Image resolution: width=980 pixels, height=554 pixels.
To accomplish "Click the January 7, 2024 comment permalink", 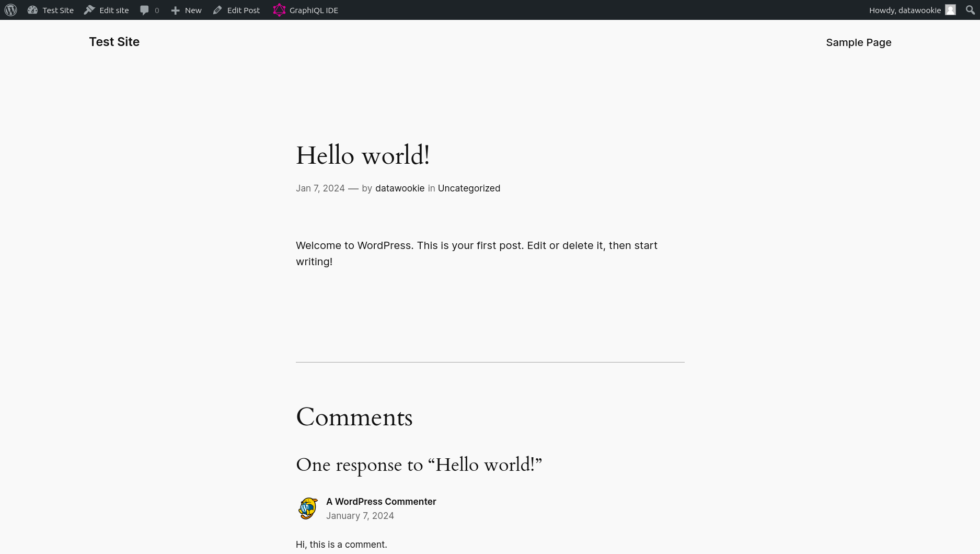I will click(x=360, y=515).
